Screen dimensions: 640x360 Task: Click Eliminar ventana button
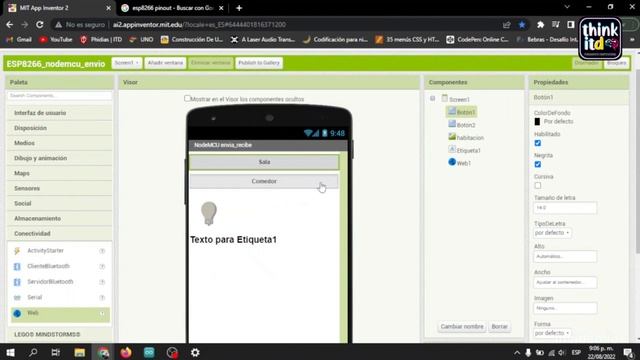(x=211, y=63)
